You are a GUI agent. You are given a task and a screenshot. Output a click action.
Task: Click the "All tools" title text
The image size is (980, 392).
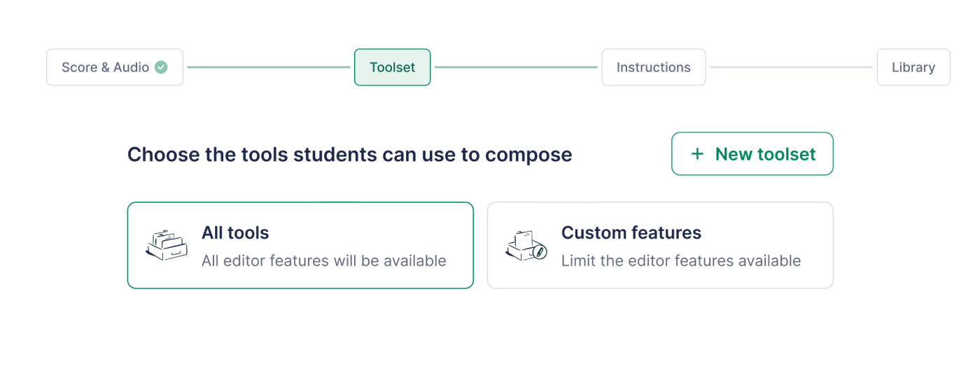coord(235,232)
